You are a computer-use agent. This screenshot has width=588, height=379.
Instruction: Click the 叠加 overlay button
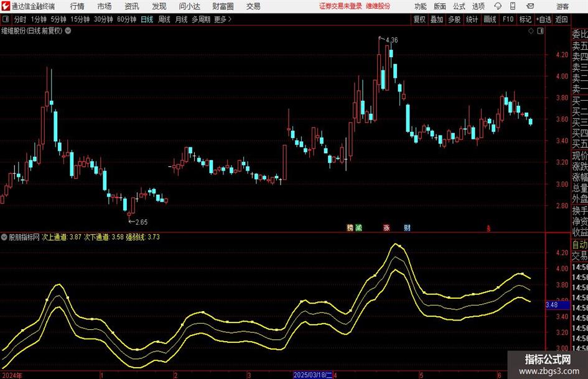click(437, 19)
